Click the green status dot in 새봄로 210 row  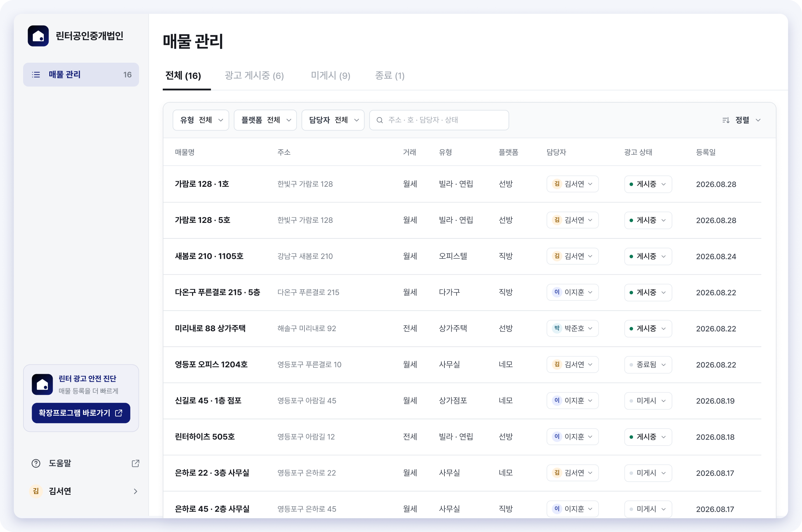(631, 256)
